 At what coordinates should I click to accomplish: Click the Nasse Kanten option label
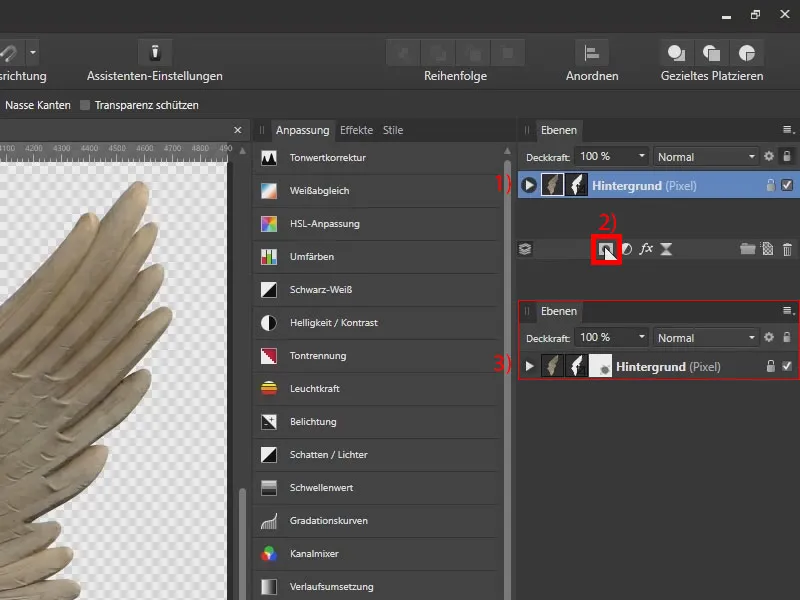click(38, 105)
